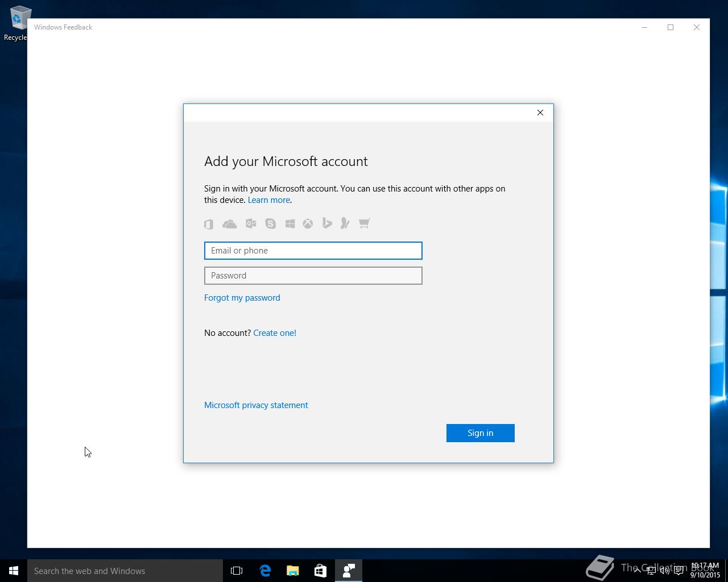Focus the Email or phone field
The image size is (728, 582).
(313, 251)
